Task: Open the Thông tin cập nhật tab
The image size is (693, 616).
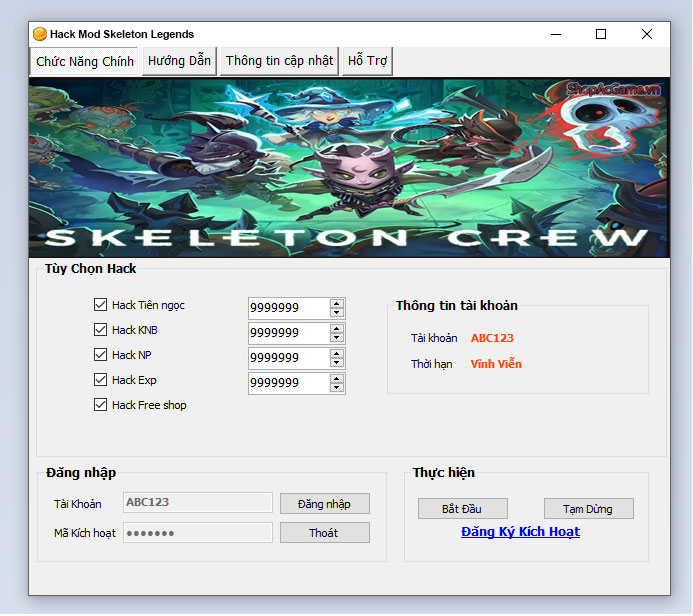Action: 279,61
